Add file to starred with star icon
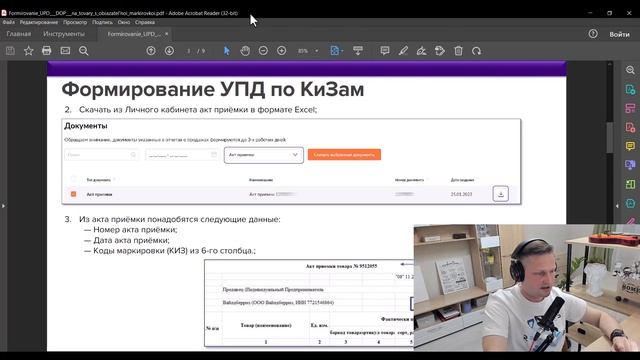Viewport: 640px width, 360px height. coord(29,51)
